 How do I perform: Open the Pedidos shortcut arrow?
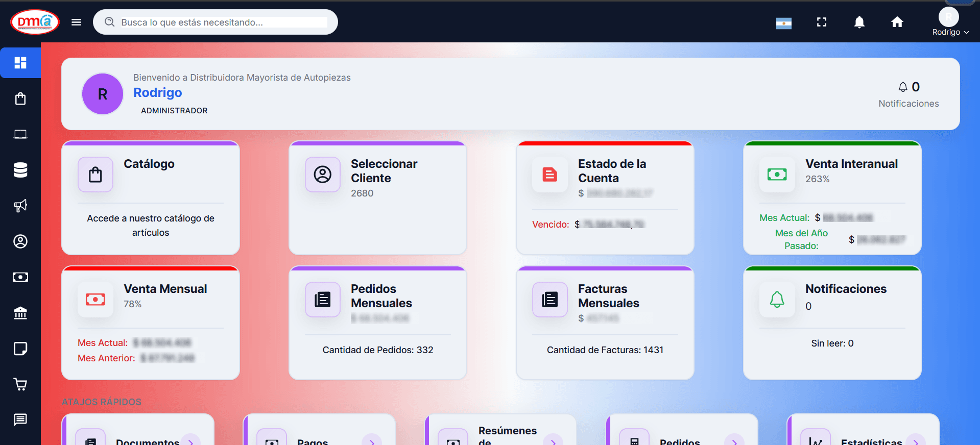tap(734, 442)
